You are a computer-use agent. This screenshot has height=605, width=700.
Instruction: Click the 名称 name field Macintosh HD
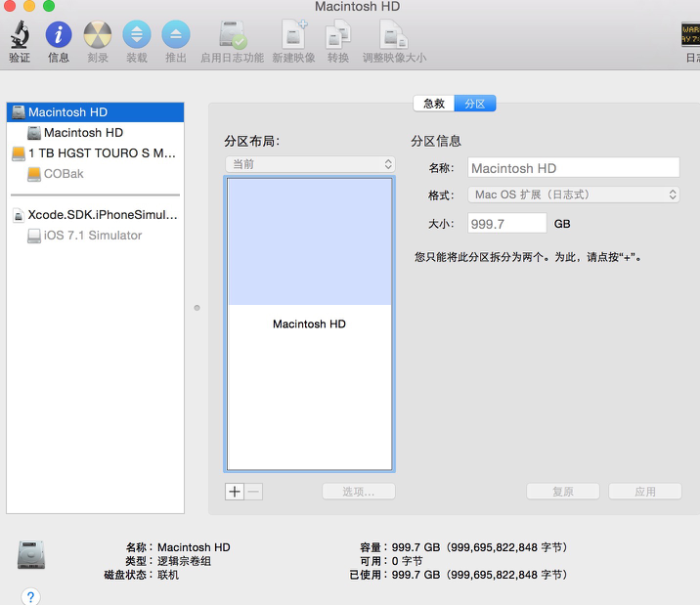coord(574,168)
